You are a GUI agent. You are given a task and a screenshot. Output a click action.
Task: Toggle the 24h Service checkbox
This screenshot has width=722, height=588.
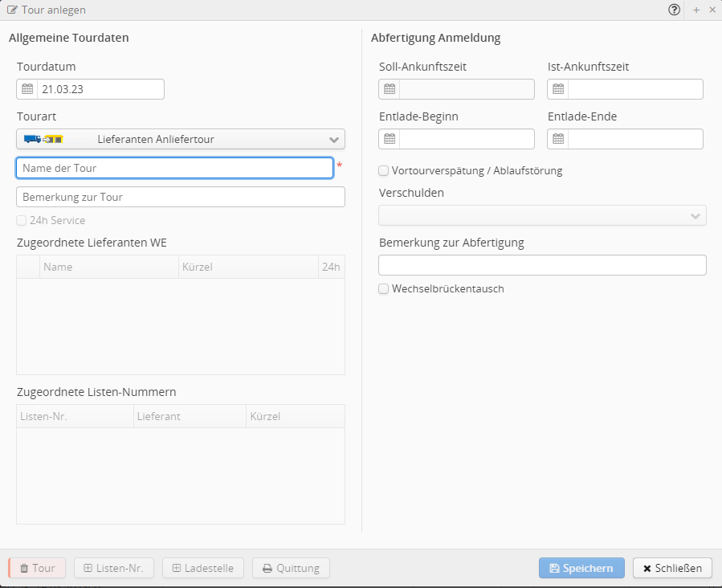click(x=21, y=221)
